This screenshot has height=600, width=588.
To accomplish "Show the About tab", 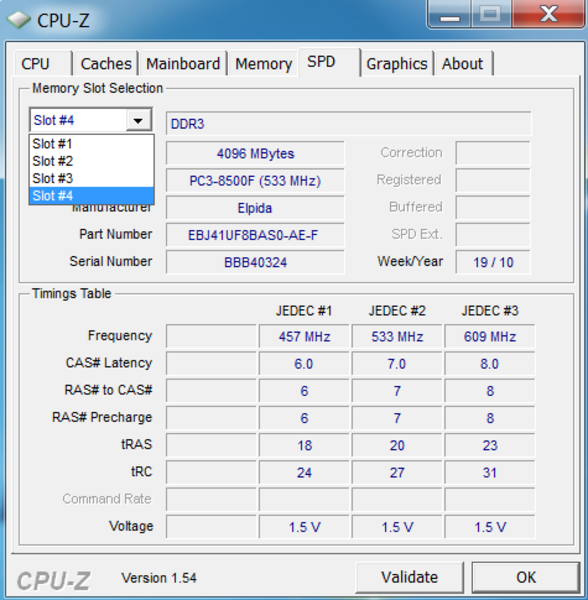I will pyautogui.click(x=463, y=64).
